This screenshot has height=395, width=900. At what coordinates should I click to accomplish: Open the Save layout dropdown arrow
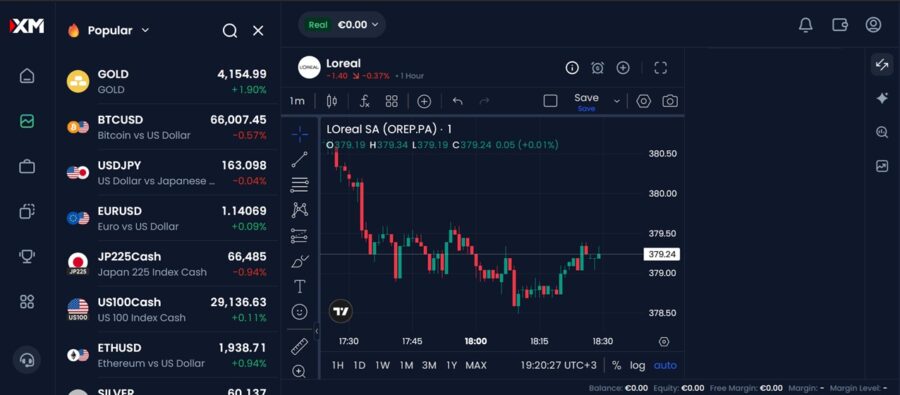tap(617, 102)
